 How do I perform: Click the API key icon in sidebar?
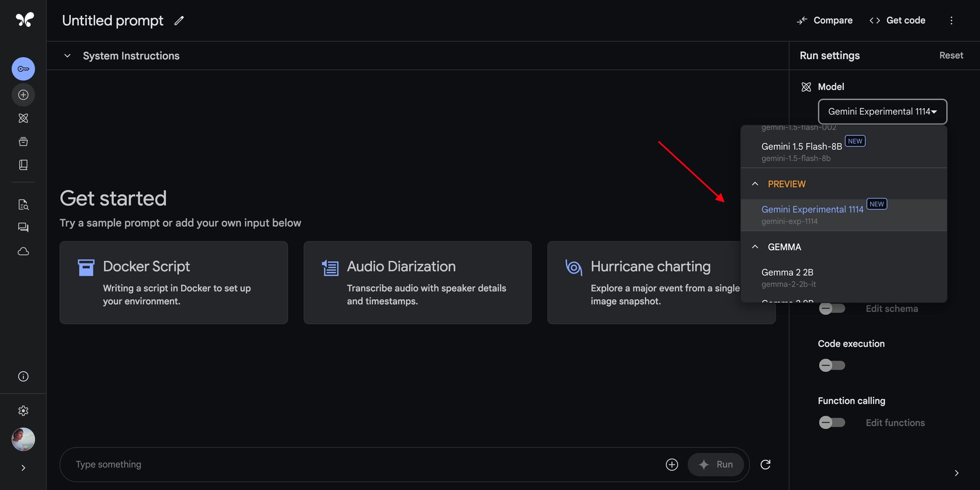pyautogui.click(x=23, y=69)
